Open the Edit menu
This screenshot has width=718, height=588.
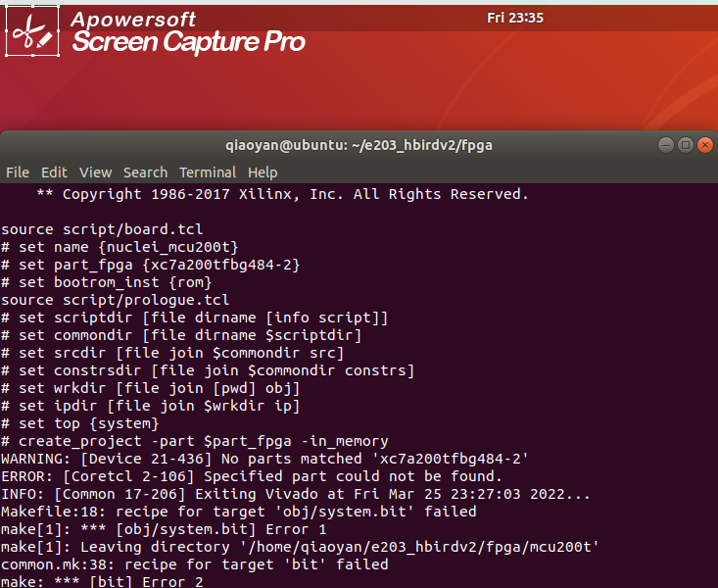pyautogui.click(x=54, y=172)
